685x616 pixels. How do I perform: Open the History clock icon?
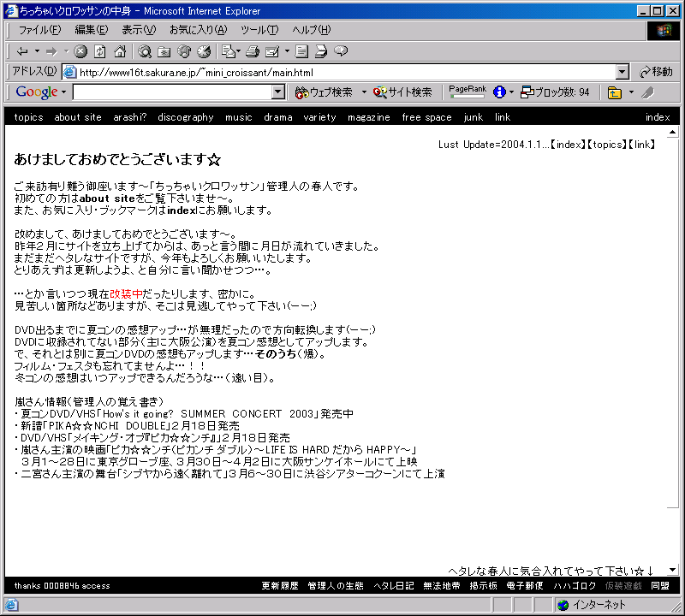(204, 51)
